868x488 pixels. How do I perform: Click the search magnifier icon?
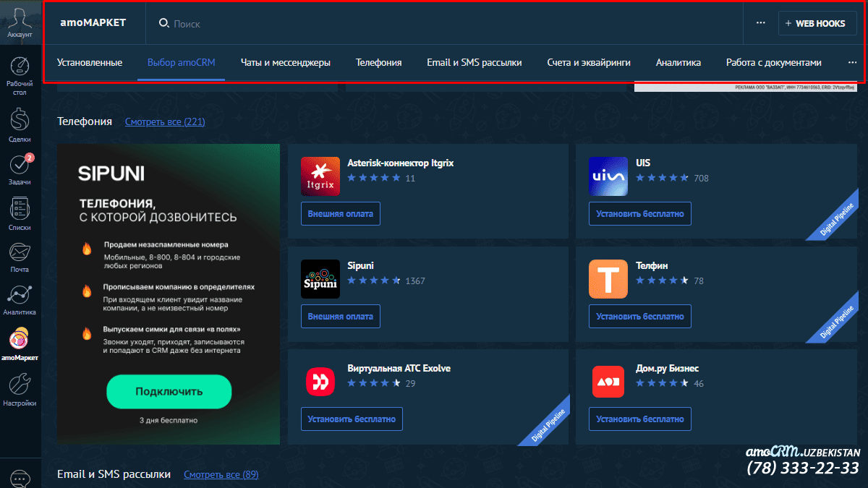click(163, 23)
